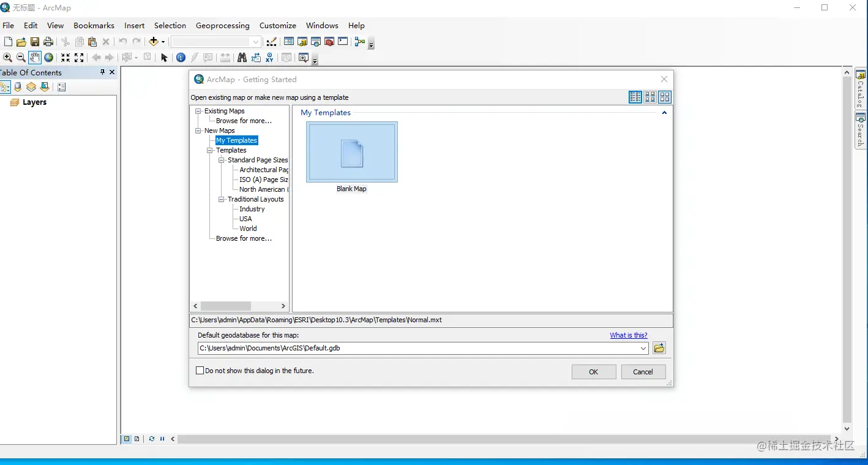Click the Create Viewer Window icon
This screenshot has height=465, width=868.
pyautogui.click(x=303, y=58)
